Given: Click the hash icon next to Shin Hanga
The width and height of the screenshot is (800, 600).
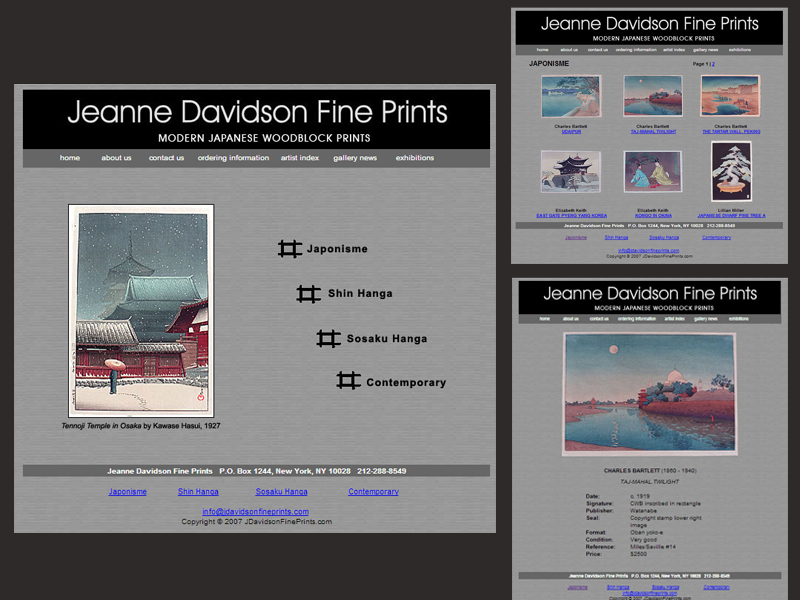Looking at the screenshot, I should pos(309,294).
